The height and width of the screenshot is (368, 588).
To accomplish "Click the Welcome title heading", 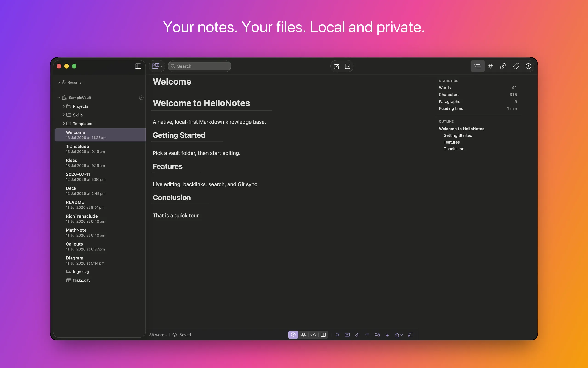I will pyautogui.click(x=172, y=82).
